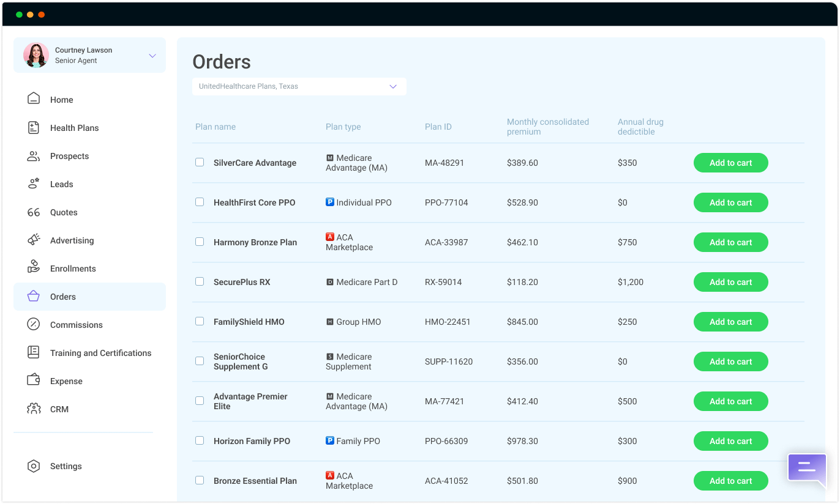
Task: Click the Prospects people icon
Action: pos(34,156)
